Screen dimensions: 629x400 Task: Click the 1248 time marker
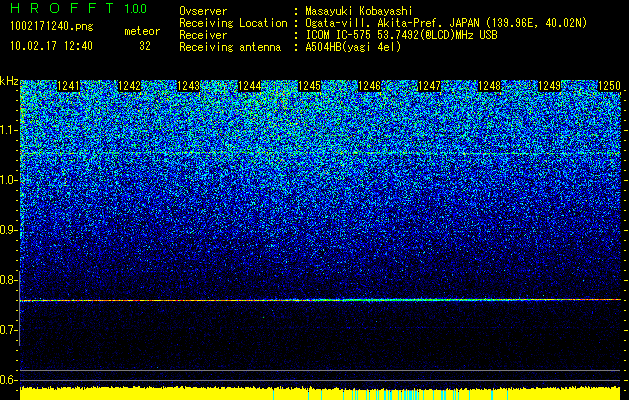pos(489,86)
